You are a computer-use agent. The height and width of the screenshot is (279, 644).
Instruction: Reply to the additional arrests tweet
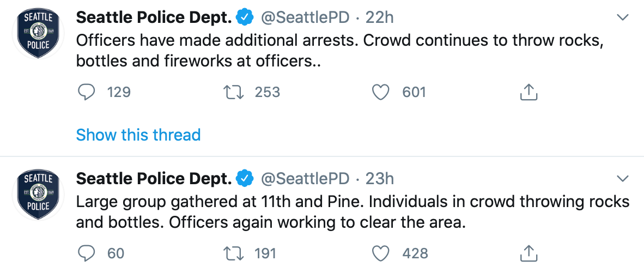coord(86,93)
